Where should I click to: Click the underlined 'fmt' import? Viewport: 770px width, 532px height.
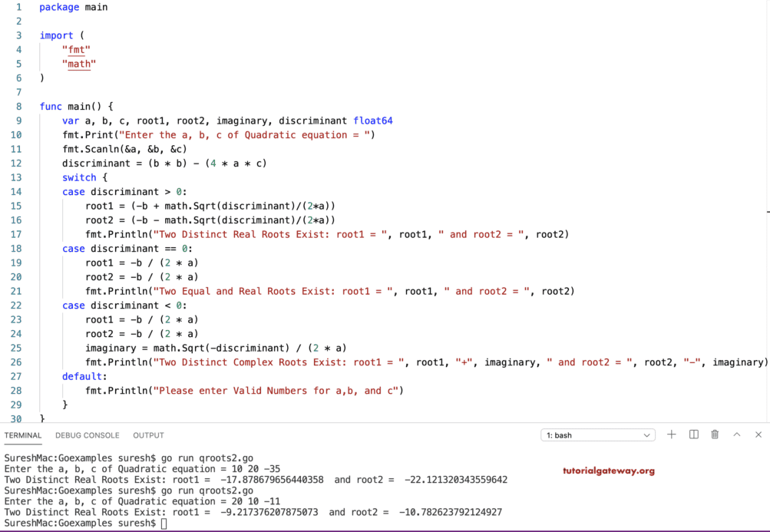point(77,49)
